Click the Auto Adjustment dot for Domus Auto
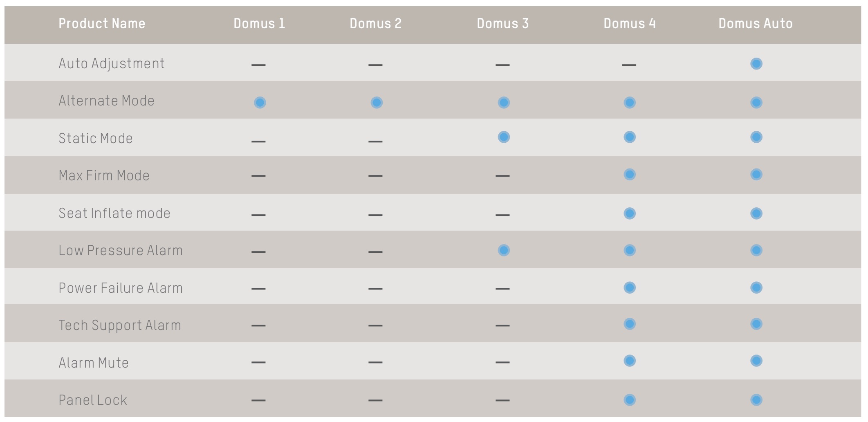Image resolution: width=868 pixels, height=422 pixels. (x=756, y=64)
